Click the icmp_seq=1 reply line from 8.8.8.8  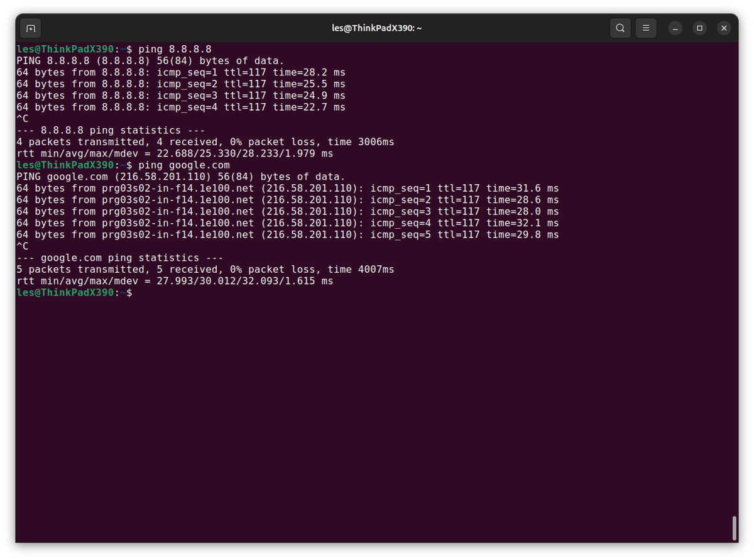(x=180, y=72)
